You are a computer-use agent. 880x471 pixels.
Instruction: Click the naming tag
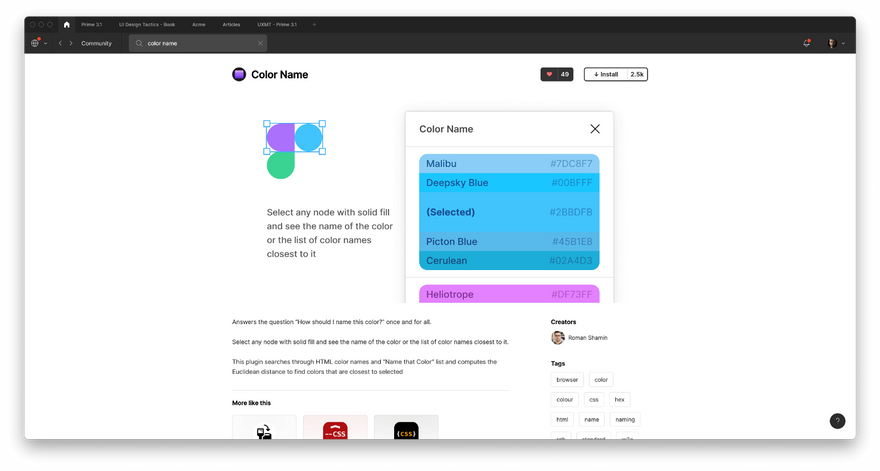click(x=625, y=419)
